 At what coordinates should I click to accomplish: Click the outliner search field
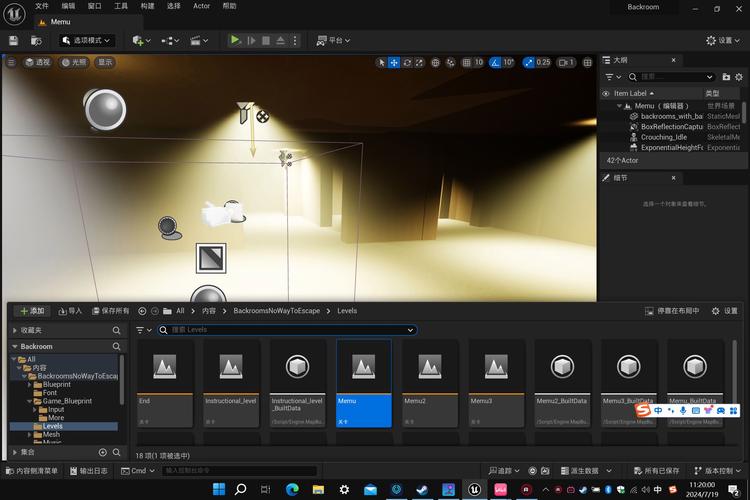(x=671, y=77)
